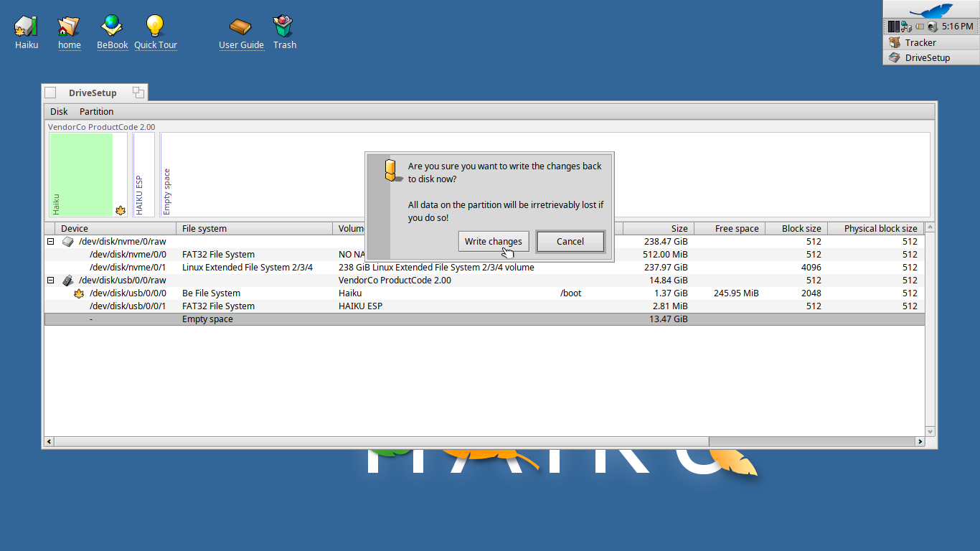The height and width of the screenshot is (551, 980).
Task: Select the DriveSetup entry in Deskbar
Action: tap(927, 58)
